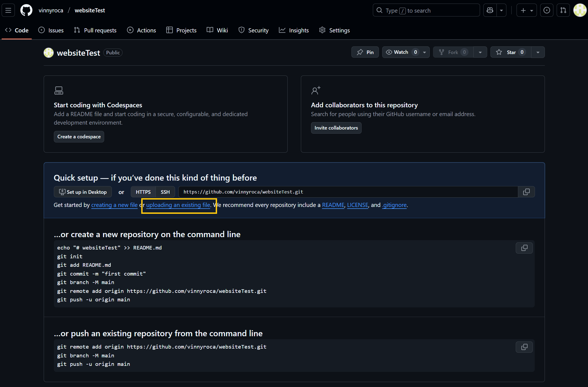Click inside the search field
Screen dimensions: 588x387
tap(426, 10)
